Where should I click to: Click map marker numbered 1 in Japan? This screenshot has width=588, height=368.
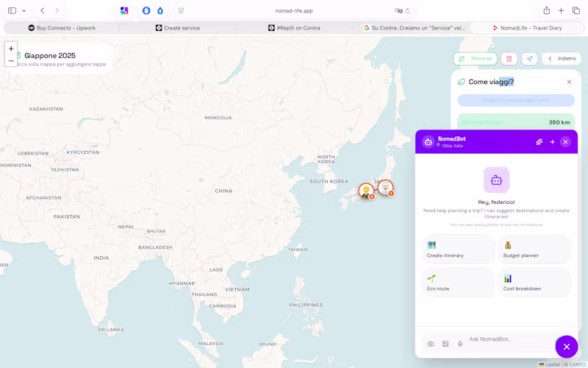pyautogui.click(x=385, y=188)
